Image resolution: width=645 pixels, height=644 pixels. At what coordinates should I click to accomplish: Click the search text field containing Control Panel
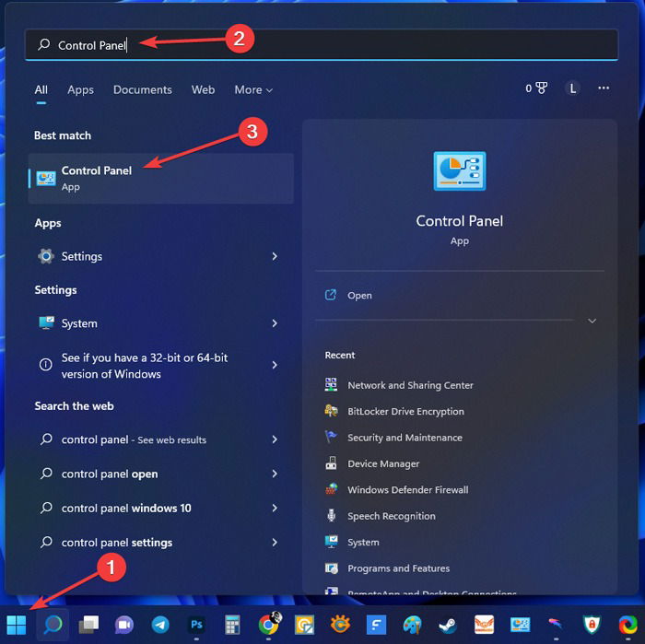coord(322,45)
